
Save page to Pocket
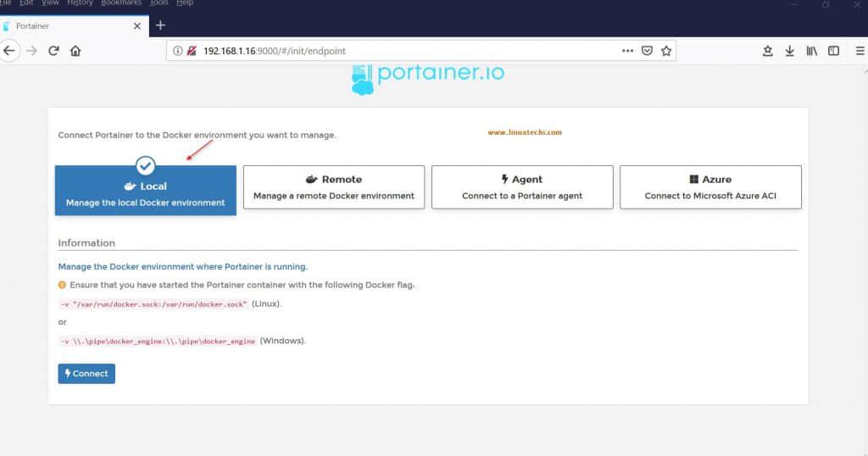647,51
